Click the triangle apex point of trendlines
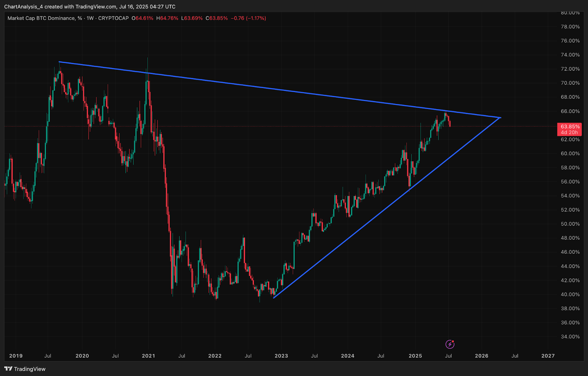Image resolution: width=588 pixels, height=376 pixels. pos(500,117)
